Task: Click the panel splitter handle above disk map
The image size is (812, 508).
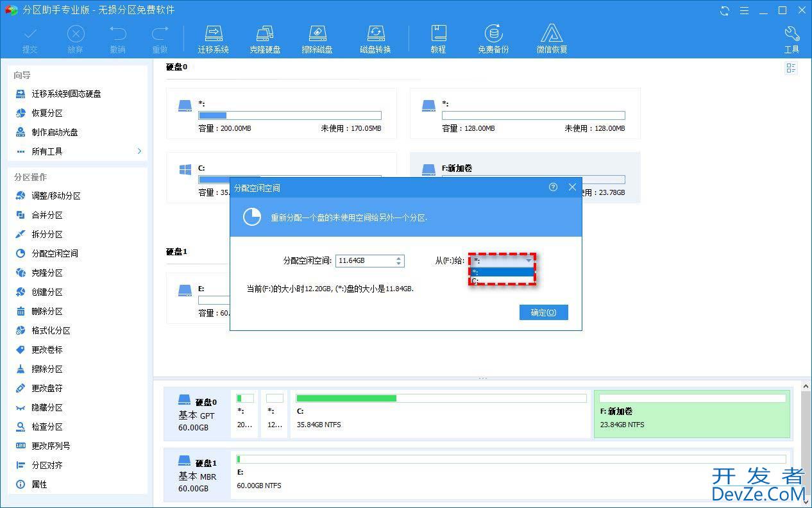Action: coord(482,378)
